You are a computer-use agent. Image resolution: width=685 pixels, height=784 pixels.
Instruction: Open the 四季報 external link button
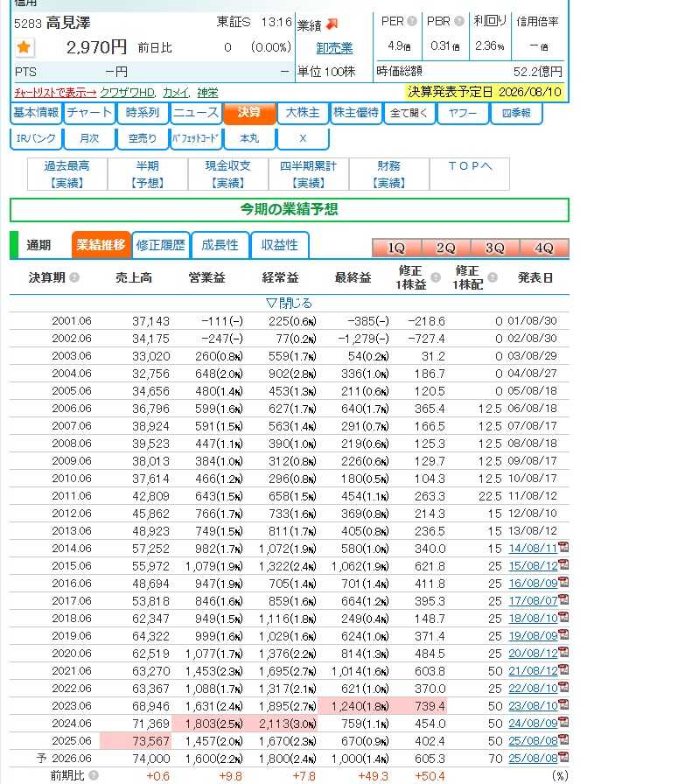tap(516, 113)
